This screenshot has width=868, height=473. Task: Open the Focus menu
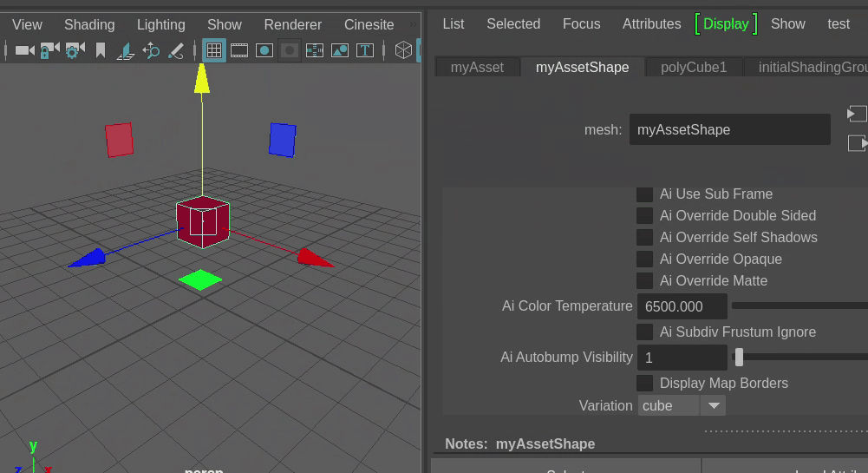tap(581, 23)
